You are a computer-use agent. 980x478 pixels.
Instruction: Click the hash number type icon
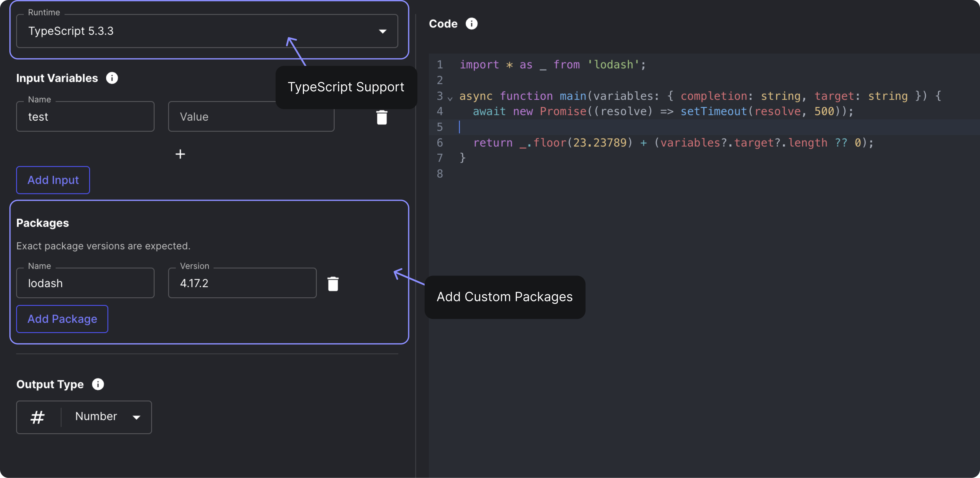(x=38, y=417)
